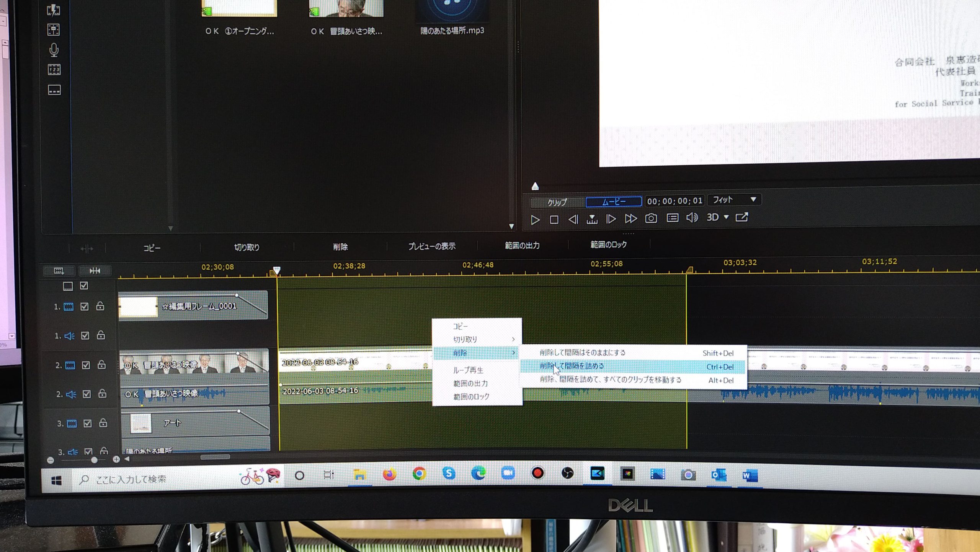The image size is (980, 552).
Task: Choose 範囲の出力 in the context menu
Action: click(470, 383)
